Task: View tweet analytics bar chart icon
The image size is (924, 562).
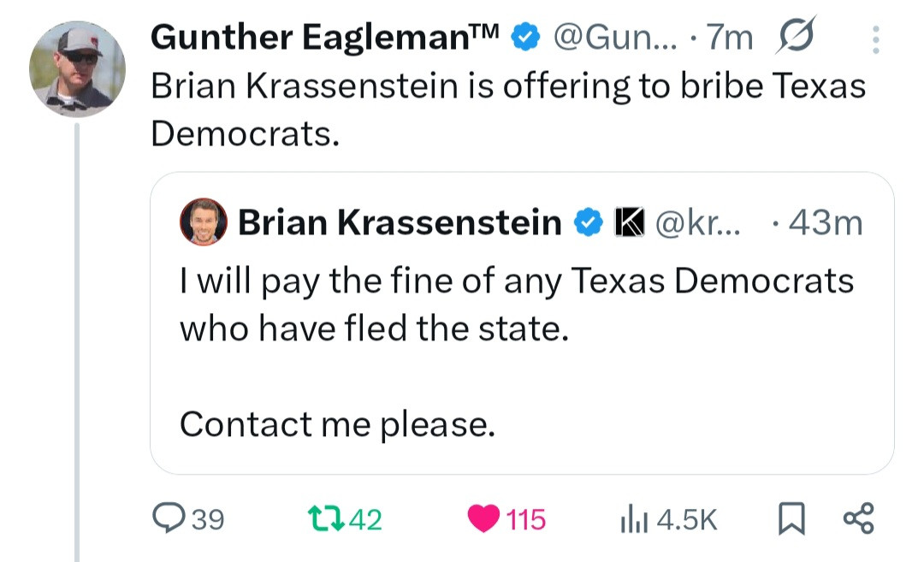Action: click(x=631, y=518)
